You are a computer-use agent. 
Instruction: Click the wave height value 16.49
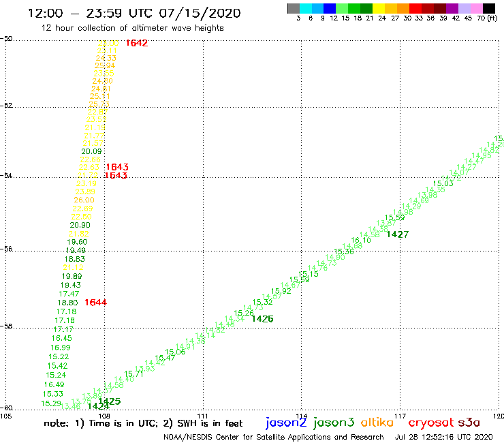click(54, 384)
